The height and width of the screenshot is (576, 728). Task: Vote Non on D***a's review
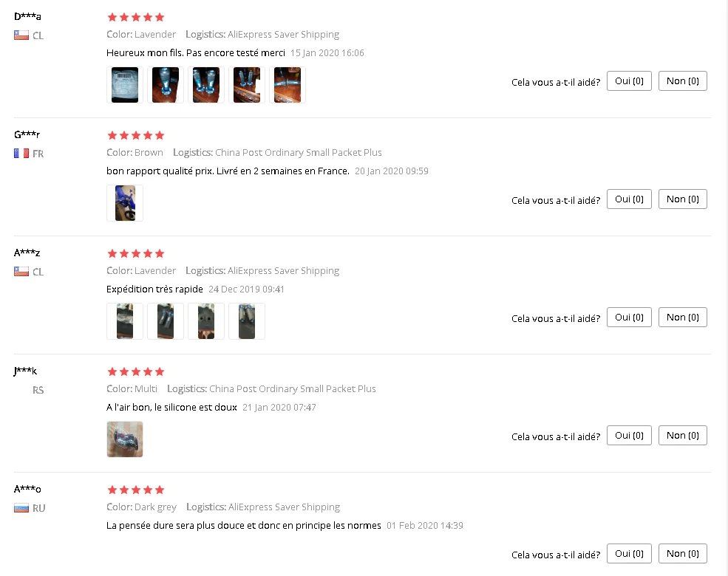(682, 81)
